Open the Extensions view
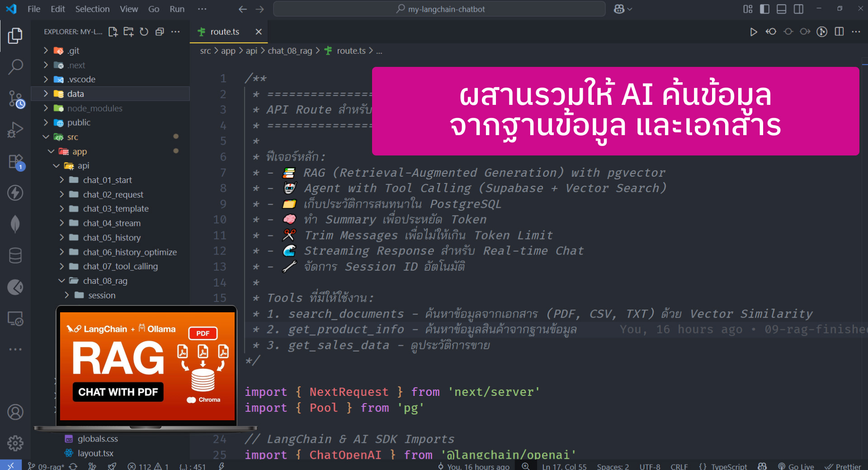 click(x=15, y=161)
